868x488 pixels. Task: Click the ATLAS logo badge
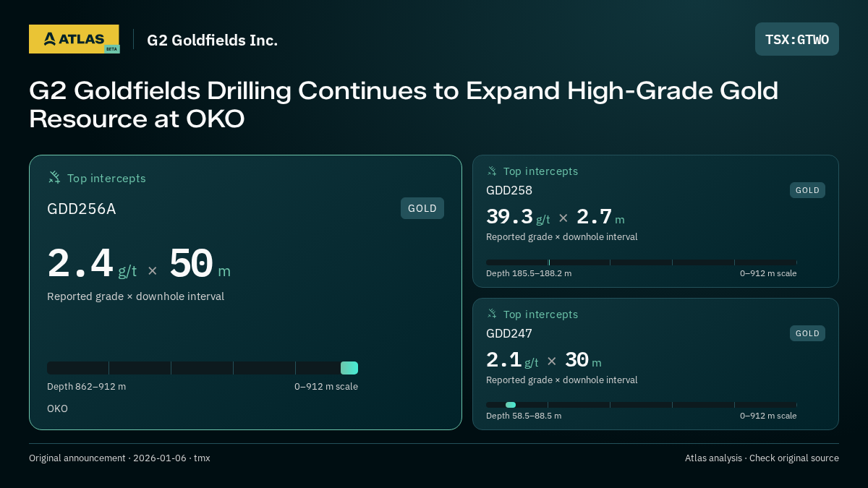[x=74, y=39]
